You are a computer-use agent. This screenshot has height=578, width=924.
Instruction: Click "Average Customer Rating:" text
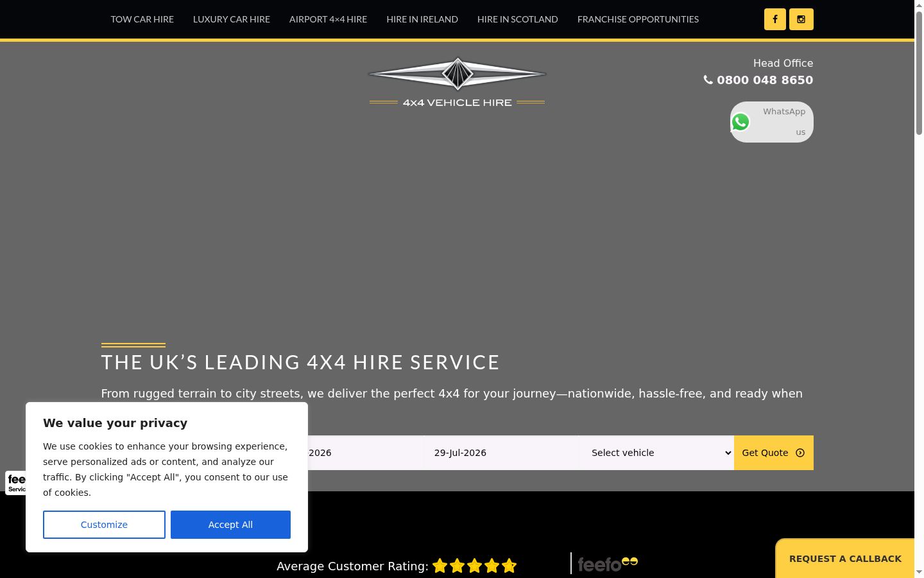(x=352, y=566)
